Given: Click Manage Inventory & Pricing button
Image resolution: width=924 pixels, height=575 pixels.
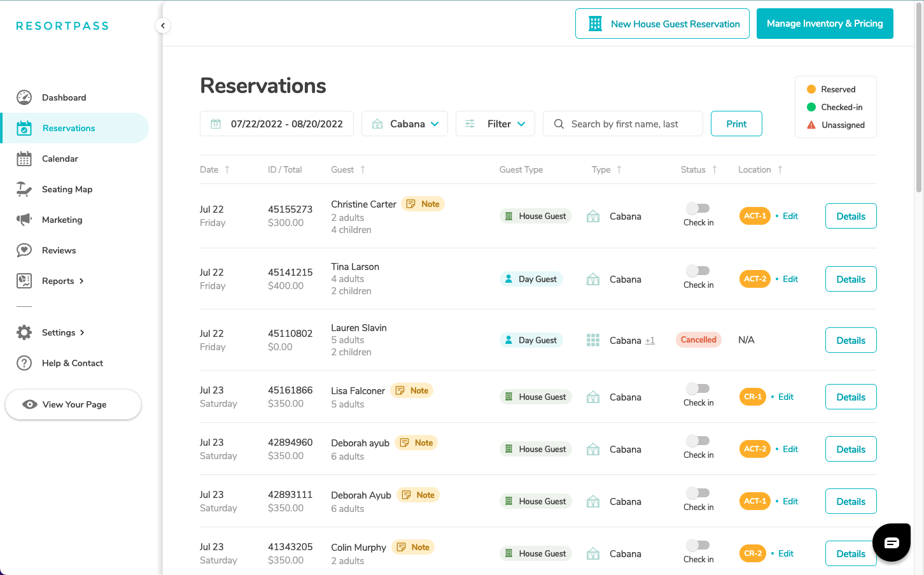Looking at the screenshot, I should click(825, 24).
